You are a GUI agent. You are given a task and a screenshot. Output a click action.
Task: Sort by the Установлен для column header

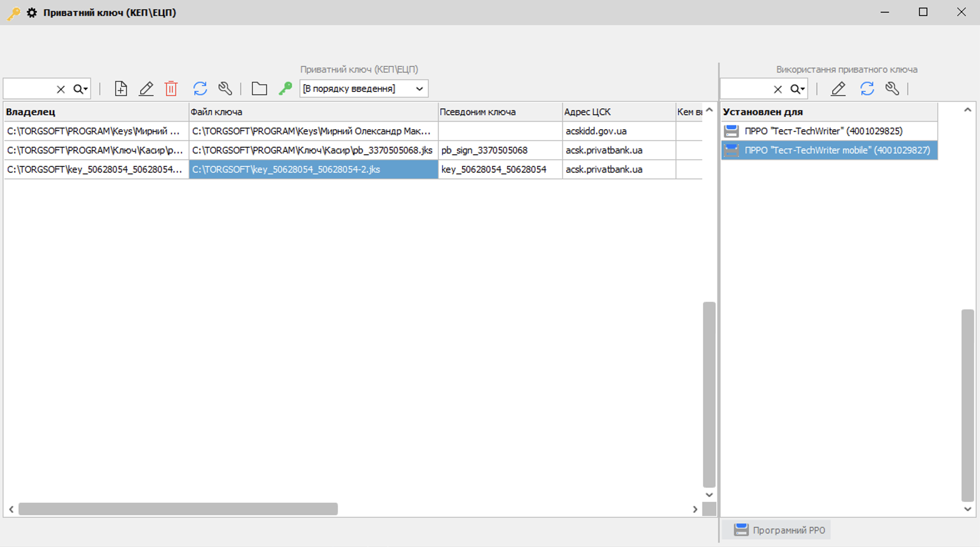(x=829, y=112)
